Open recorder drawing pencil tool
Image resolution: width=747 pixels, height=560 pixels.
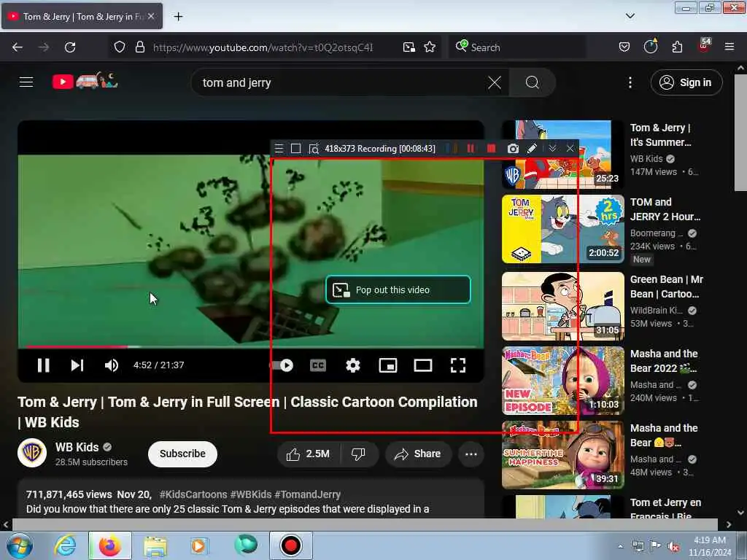point(532,149)
